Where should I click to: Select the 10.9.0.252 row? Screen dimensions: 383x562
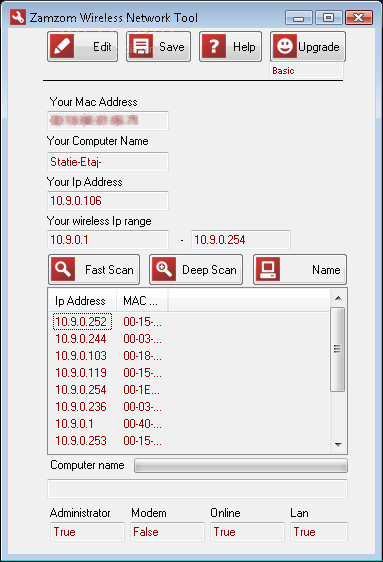(81, 322)
